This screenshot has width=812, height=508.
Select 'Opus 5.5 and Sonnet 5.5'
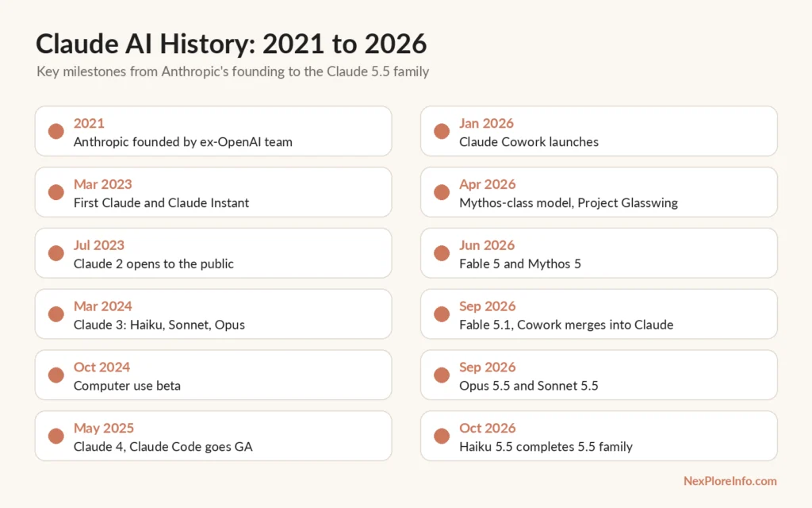[529, 386]
